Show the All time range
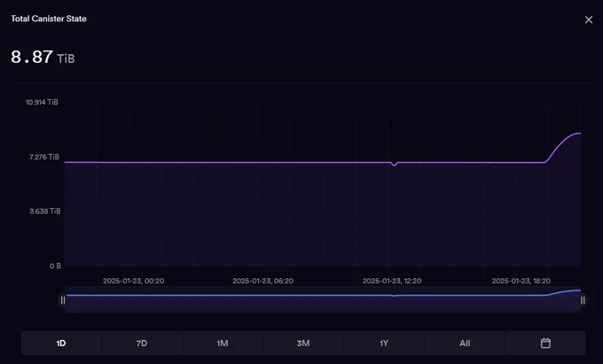603x364 pixels. [465, 343]
